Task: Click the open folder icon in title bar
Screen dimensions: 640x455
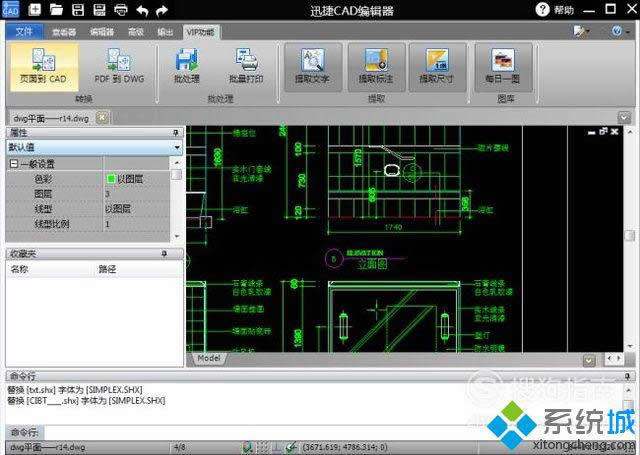Action: point(56,9)
